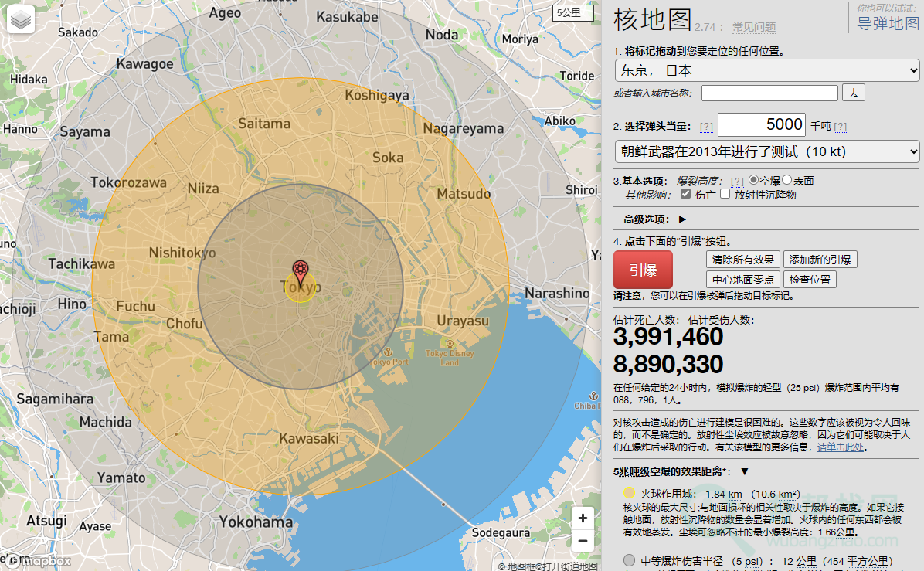This screenshot has width=924, height=571.
Task: Click the yellow fireball radius color swatch
Action: click(630, 494)
